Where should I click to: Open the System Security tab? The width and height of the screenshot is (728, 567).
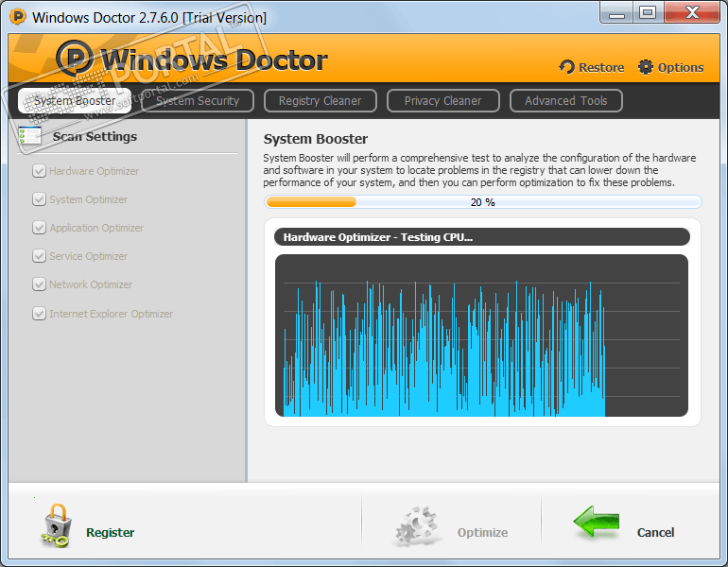click(x=198, y=101)
